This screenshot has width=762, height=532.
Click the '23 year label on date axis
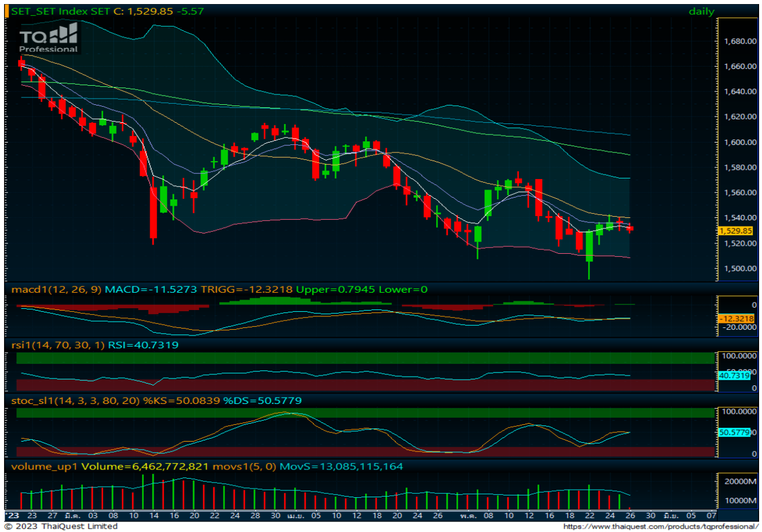[x=12, y=515]
